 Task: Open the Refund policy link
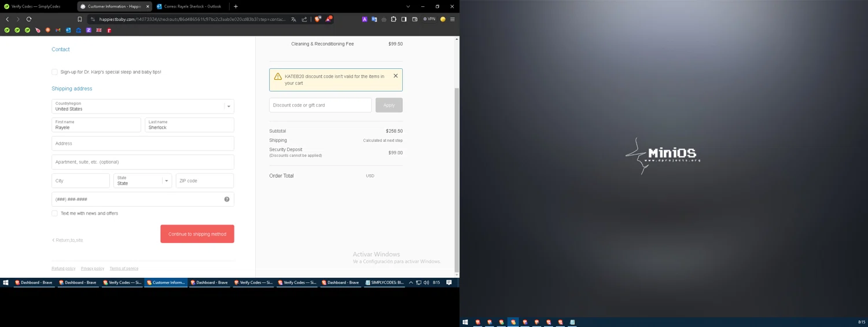click(x=64, y=269)
